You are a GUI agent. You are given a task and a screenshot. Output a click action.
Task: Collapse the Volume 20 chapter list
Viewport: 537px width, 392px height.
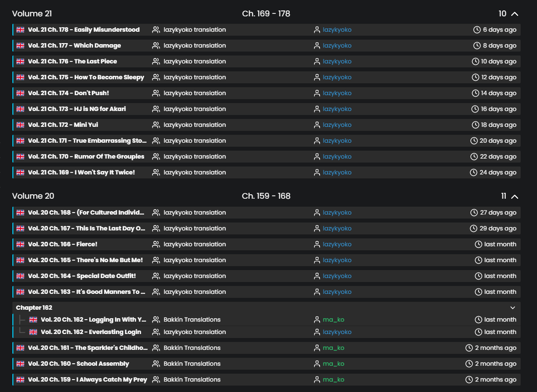(x=514, y=196)
